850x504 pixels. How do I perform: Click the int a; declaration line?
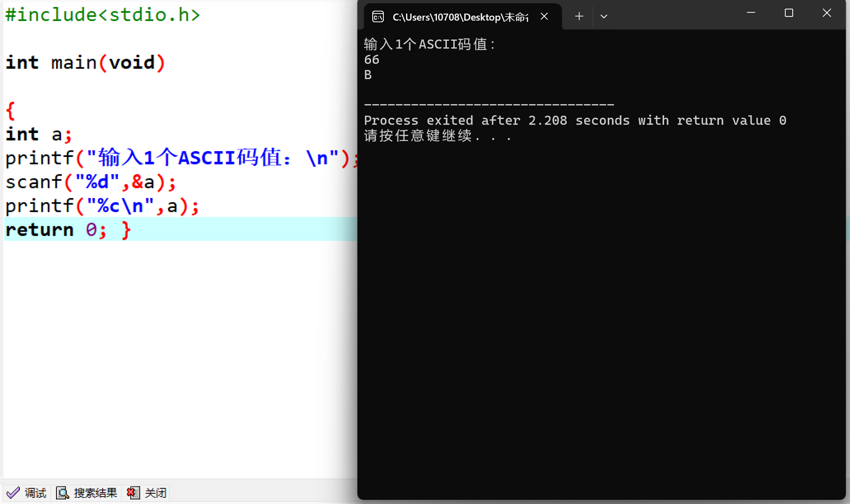tap(39, 134)
